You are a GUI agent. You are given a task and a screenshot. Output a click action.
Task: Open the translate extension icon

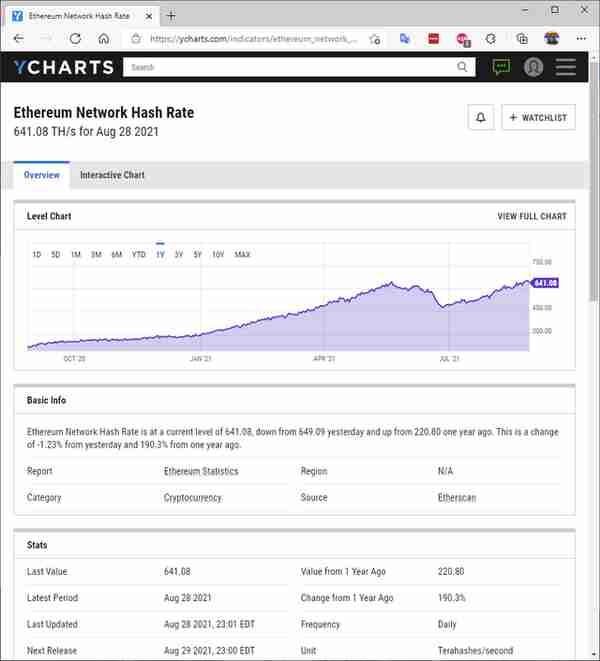click(405, 39)
